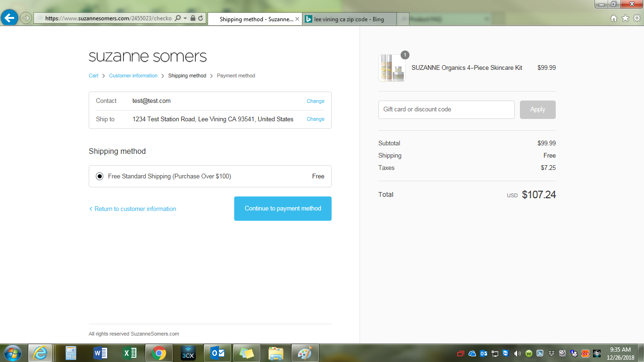The width and height of the screenshot is (644, 362).
Task: Open Favorites with the star icon
Action: (626, 18)
